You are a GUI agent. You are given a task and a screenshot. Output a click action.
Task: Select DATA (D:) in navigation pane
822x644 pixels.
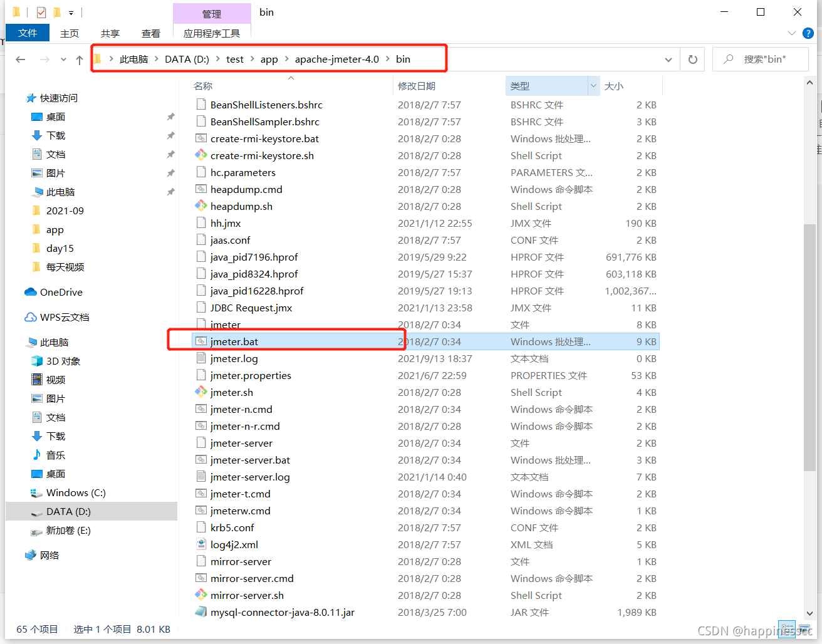91,512
